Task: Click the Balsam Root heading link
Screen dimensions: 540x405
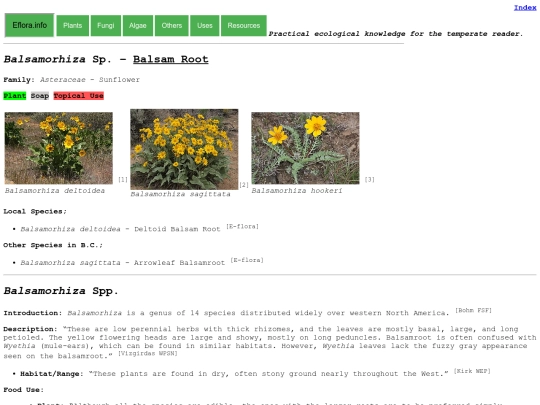Action: [170, 59]
